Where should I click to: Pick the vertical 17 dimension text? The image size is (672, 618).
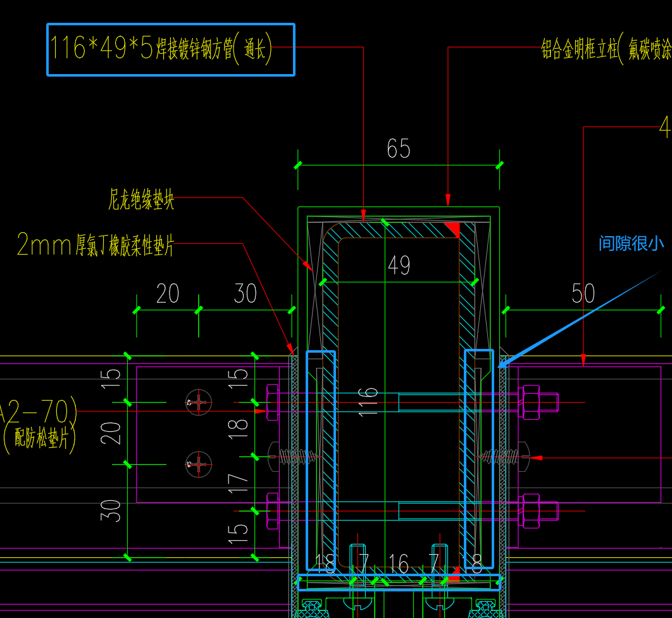239,482
